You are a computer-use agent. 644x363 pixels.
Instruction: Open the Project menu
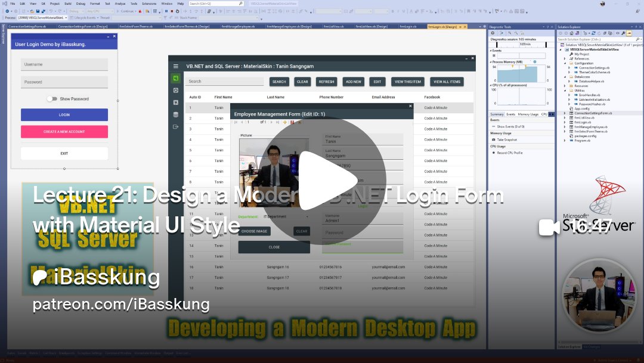[55, 4]
